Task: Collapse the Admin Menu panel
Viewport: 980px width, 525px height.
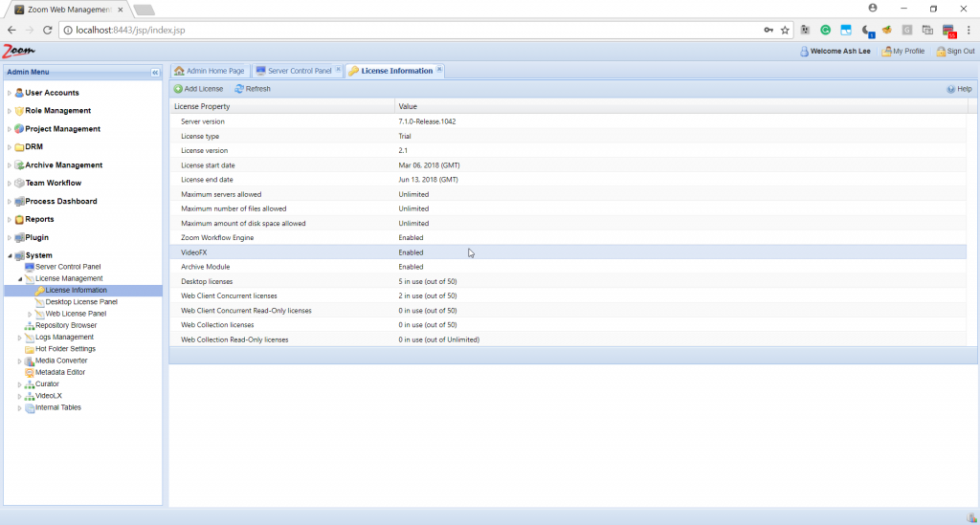Action: 155,73
